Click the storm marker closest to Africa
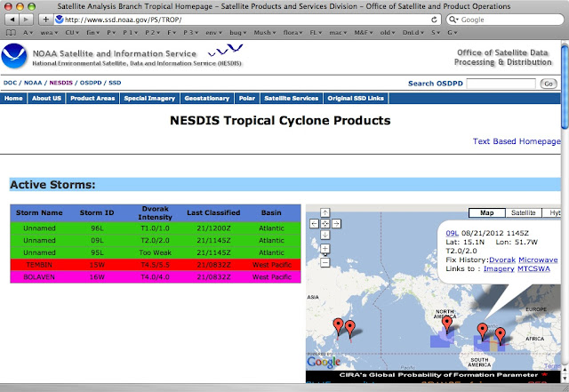This screenshot has height=392, width=569. tap(500, 334)
